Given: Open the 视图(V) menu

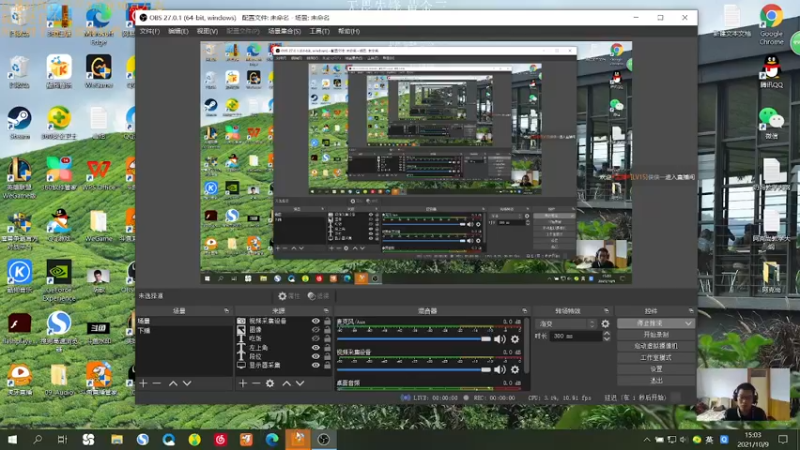Looking at the screenshot, I should pyautogui.click(x=207, y=31).
